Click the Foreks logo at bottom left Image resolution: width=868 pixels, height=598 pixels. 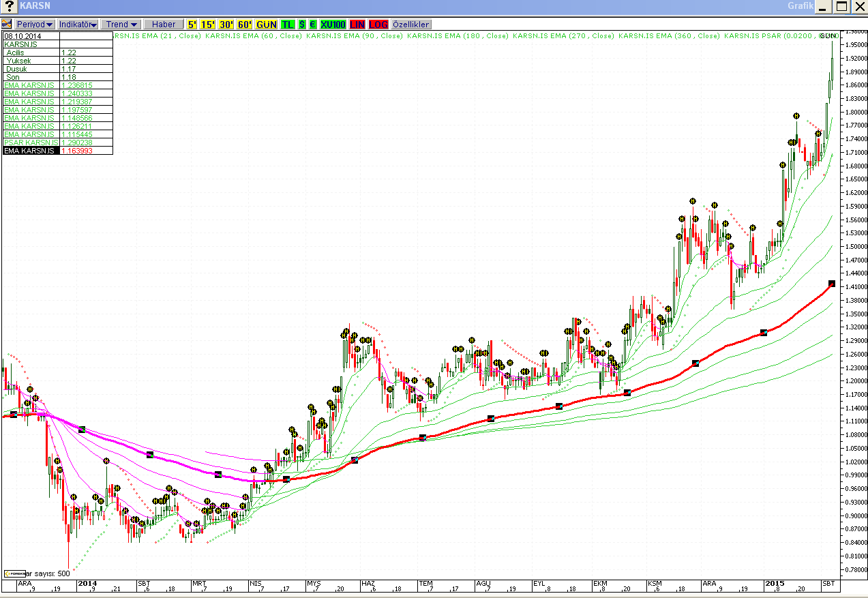click(14, 573)
